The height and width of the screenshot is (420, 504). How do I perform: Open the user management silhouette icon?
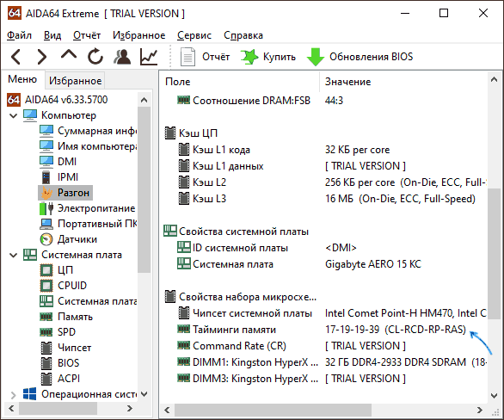pos(122,57)
